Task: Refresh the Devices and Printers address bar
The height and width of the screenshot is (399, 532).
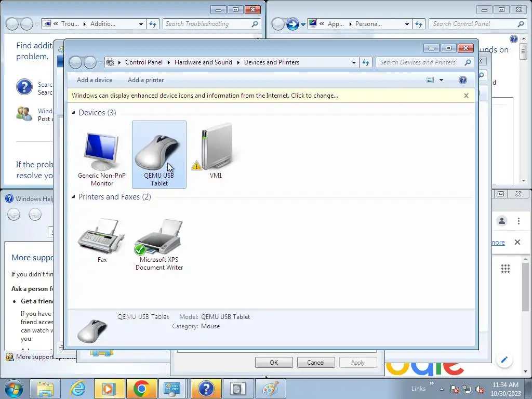Action: pyautogui.click(x=366, y=62)
